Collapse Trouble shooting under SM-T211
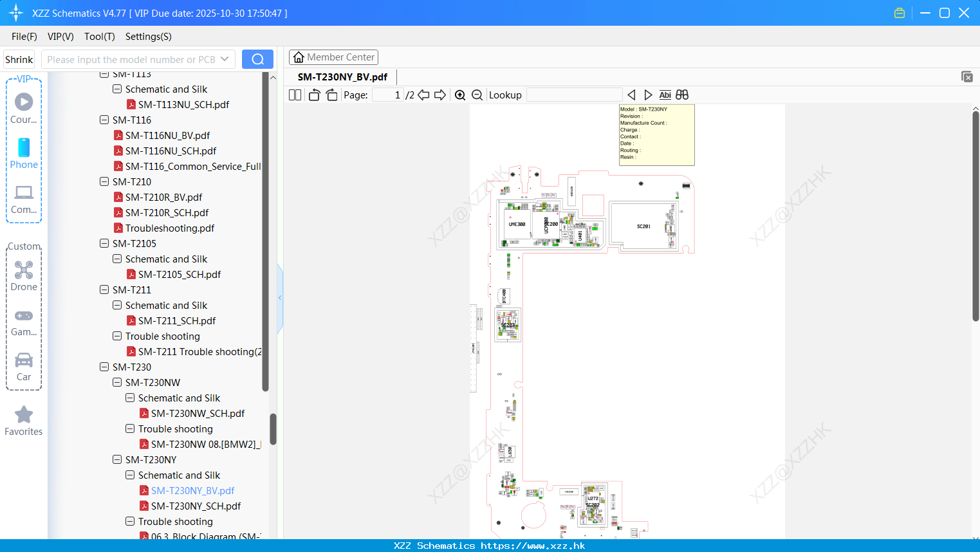 click(x=117, y=336)
